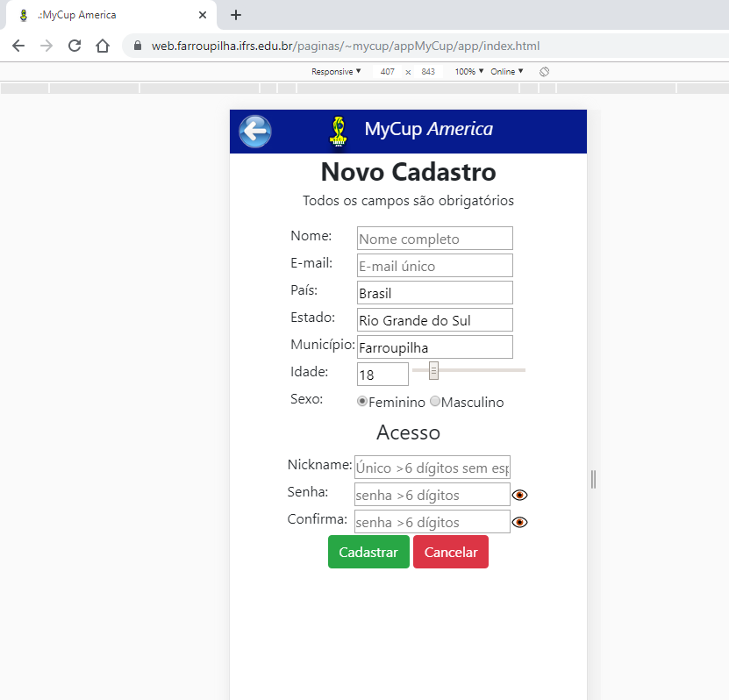Click the MyCup trophy logo
Screen dimensions: 729x700
338,131
